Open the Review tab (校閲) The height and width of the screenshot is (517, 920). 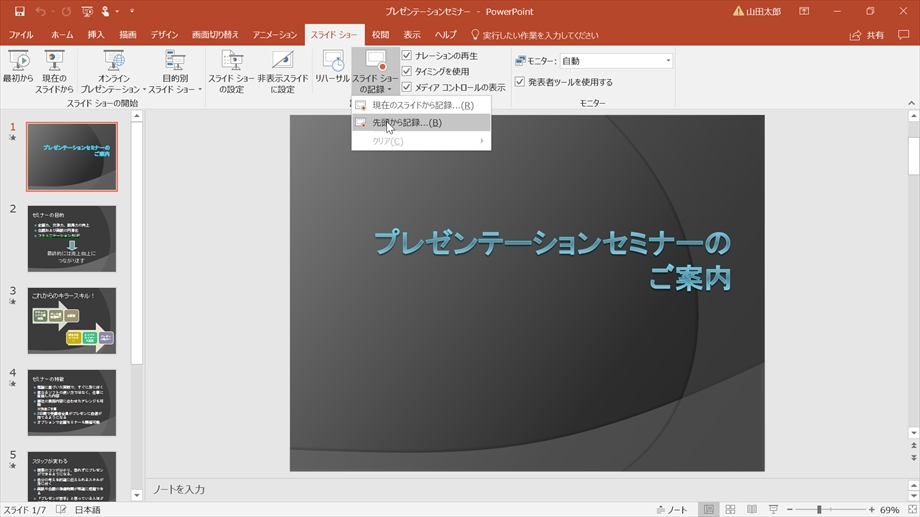pos(380,35)
